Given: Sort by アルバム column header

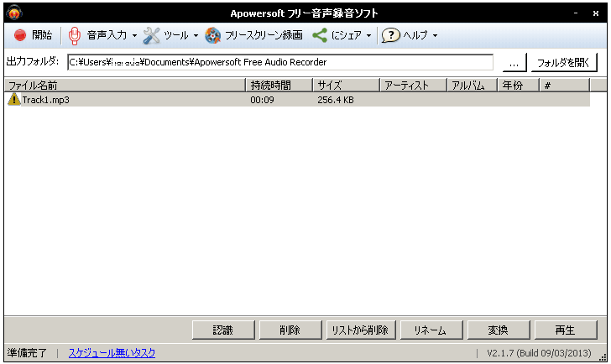Looking at the screenshot, I should (473, 86).
